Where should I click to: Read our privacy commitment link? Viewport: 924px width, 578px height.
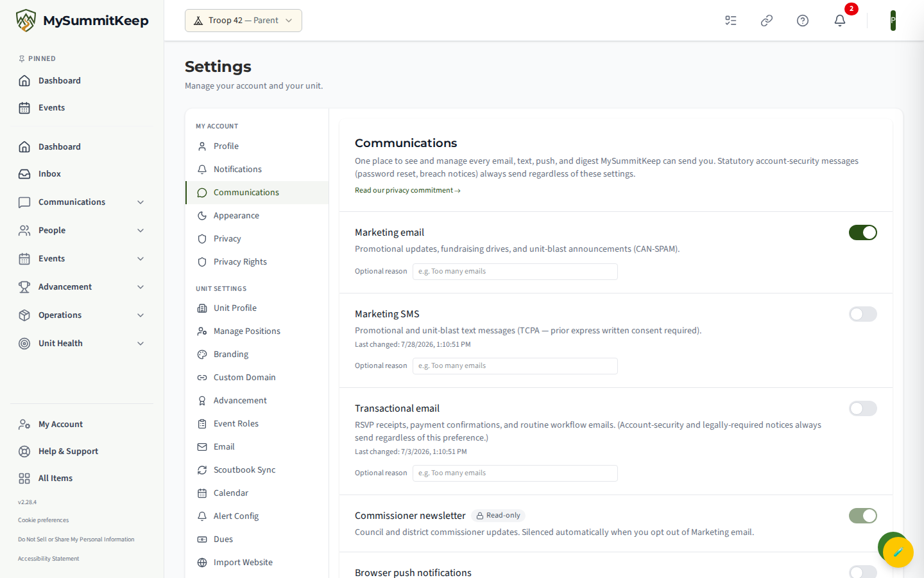[407, 190]
